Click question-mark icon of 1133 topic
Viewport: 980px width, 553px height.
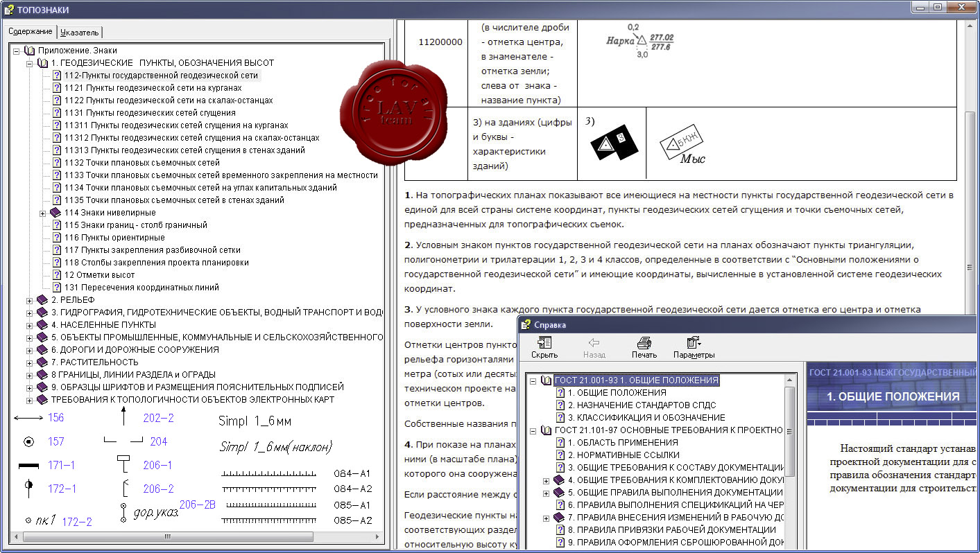(57, 175)
